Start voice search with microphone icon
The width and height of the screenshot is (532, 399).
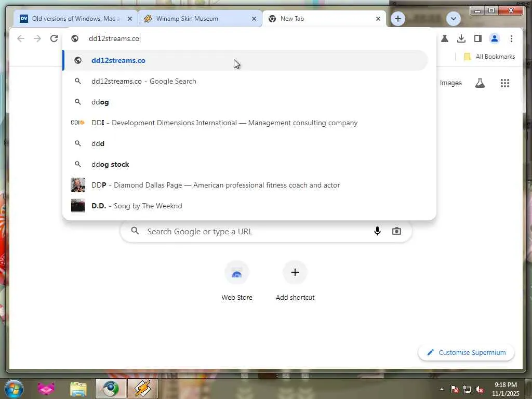377,231
